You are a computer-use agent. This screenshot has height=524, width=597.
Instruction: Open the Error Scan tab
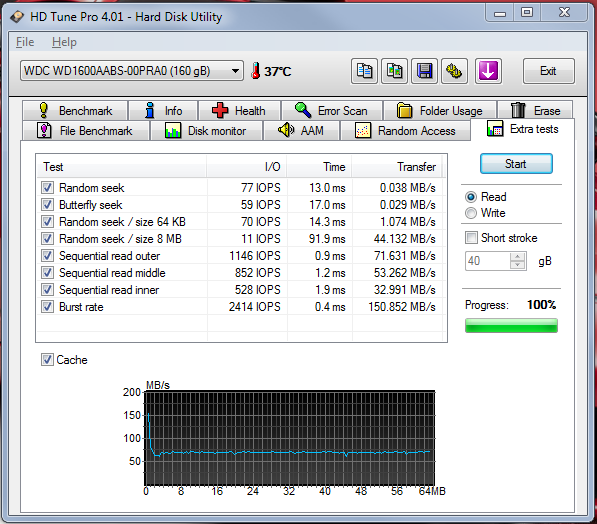(x=332, y=111)
